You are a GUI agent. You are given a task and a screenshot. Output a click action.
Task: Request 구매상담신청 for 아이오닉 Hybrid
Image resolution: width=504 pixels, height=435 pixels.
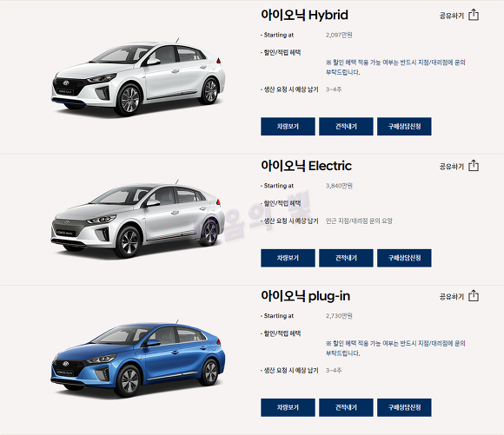pos(404,126)
